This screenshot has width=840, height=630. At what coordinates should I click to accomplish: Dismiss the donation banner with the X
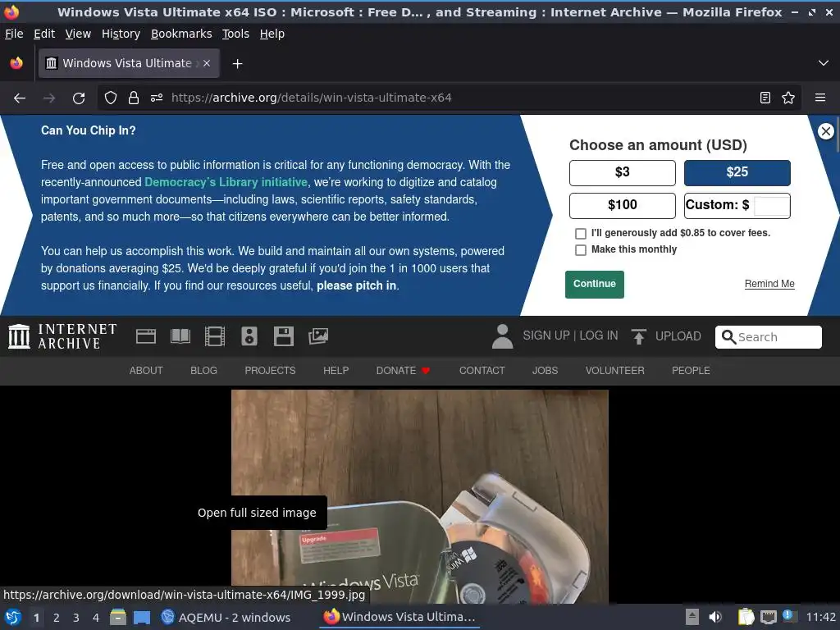coord(826,131)
